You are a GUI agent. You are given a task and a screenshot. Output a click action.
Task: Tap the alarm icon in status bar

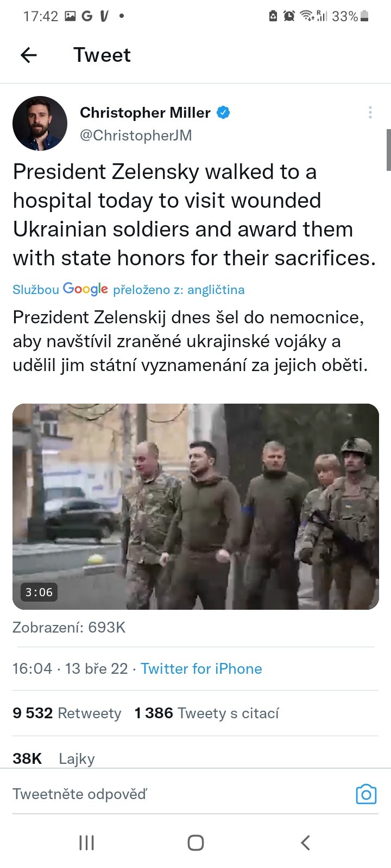(x=289, y=16)
